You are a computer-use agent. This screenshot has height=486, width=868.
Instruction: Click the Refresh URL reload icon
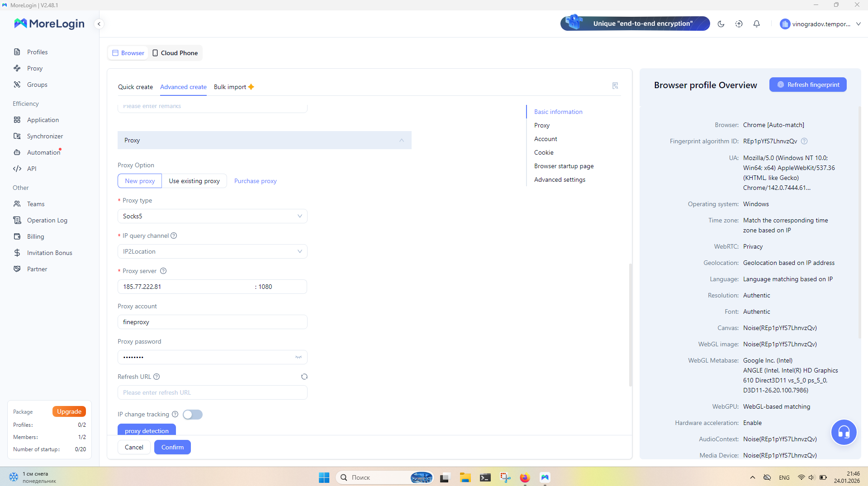pos(304,377)
